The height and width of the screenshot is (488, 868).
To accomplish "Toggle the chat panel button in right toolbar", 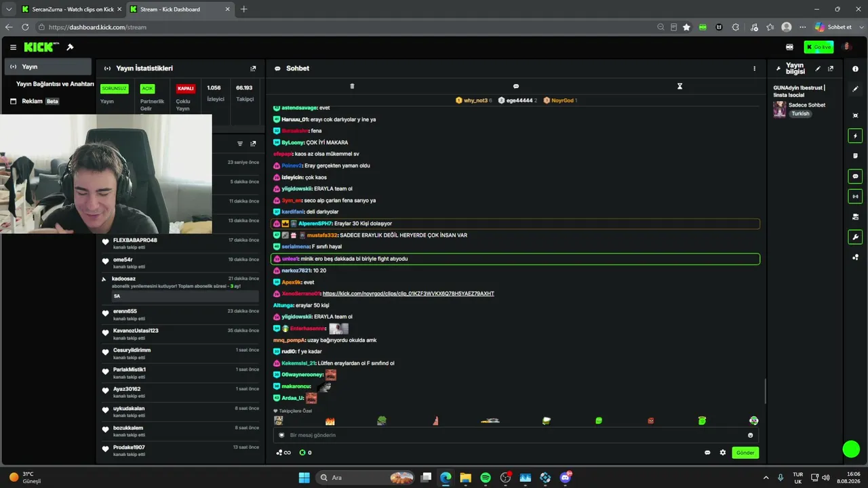I will 855,176.
